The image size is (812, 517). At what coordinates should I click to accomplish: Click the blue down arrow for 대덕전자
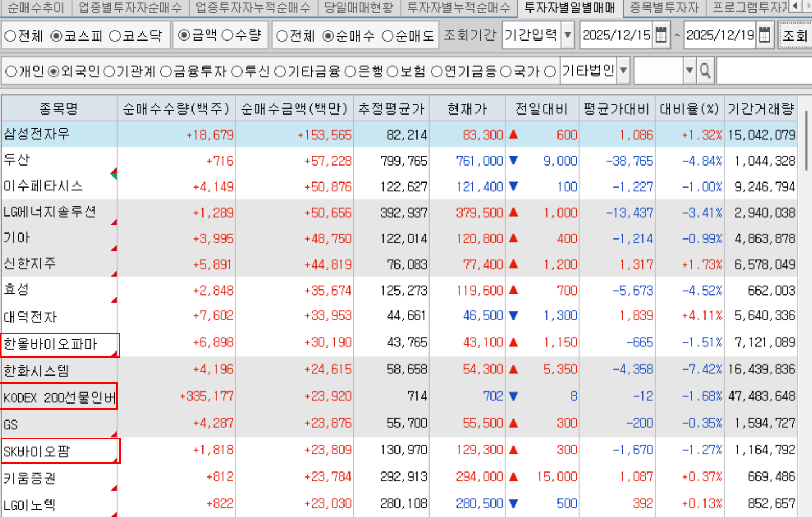[x=514, y=316]
